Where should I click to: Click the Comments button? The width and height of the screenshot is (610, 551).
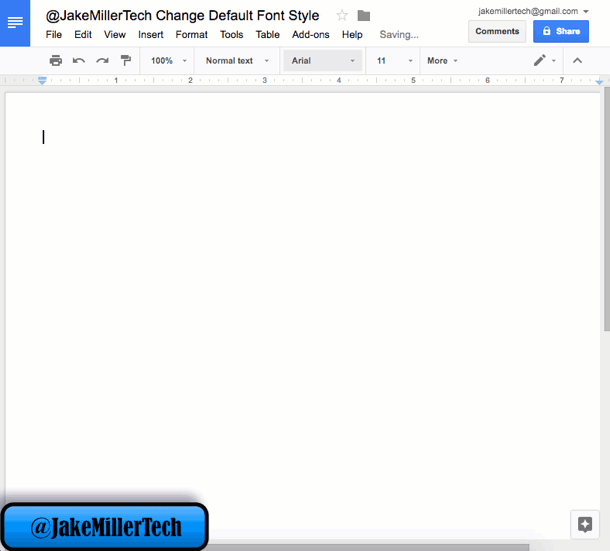[497, 32]
